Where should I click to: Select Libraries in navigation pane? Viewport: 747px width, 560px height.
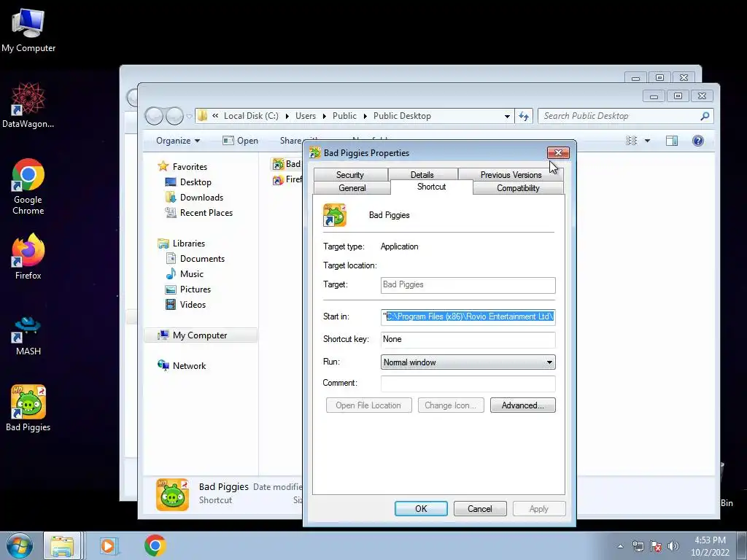[189, 244]
